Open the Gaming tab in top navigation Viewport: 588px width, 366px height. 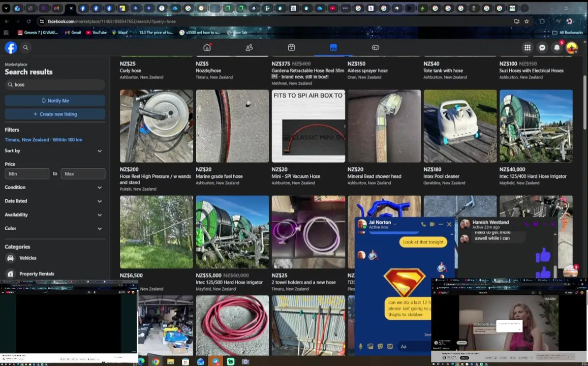coord(376,48)
